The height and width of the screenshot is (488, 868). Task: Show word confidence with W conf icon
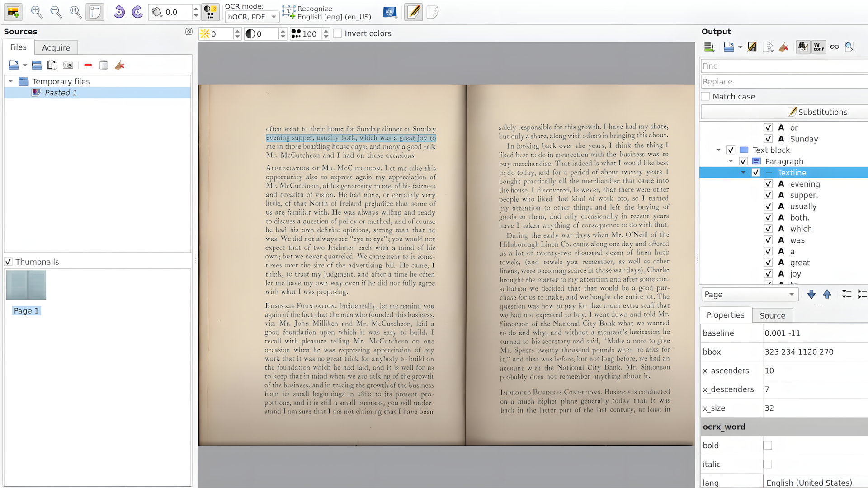point(819,47)
